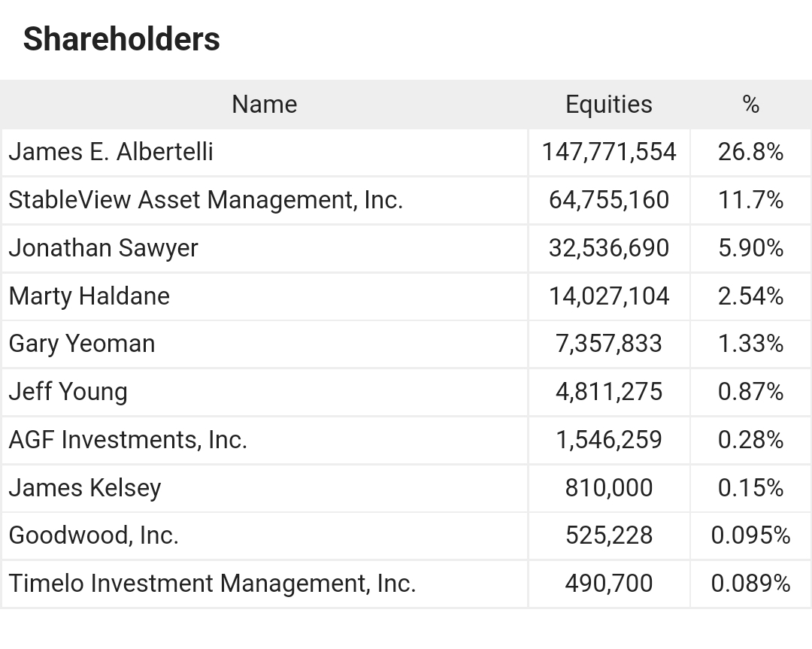Open AGF Investments, Inc. entry
Image resolution: width=812 pixels, height=649 pixels.
click(128, 440)
